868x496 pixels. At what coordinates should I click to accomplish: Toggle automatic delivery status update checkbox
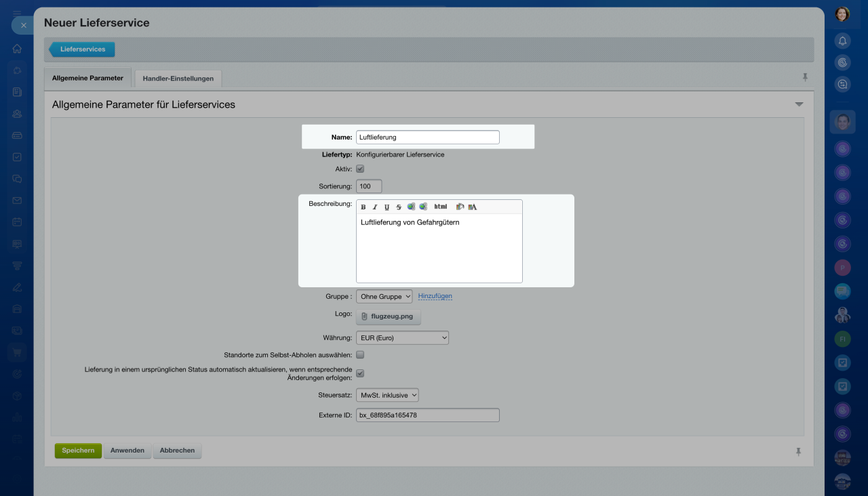point(360,373)
